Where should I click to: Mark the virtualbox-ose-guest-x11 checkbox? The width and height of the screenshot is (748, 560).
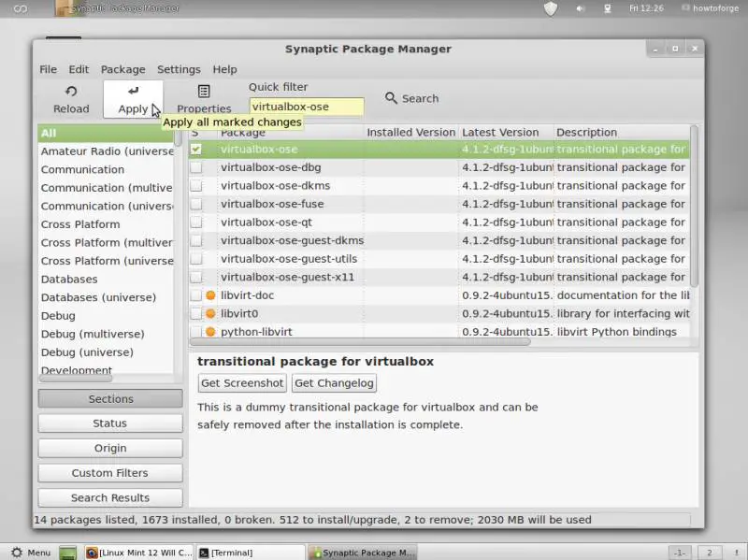click(x=196, y=277)
